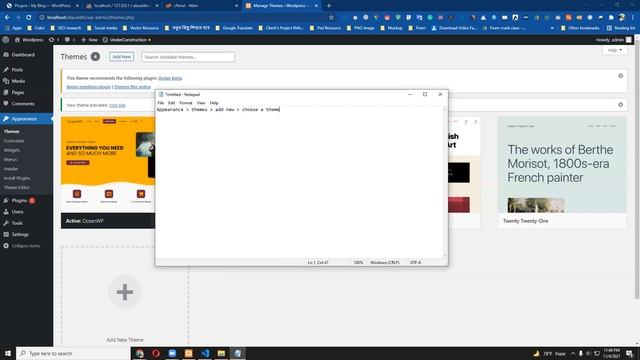
Task: Close the Manage Themes browser tab
Action: [316, 6]
